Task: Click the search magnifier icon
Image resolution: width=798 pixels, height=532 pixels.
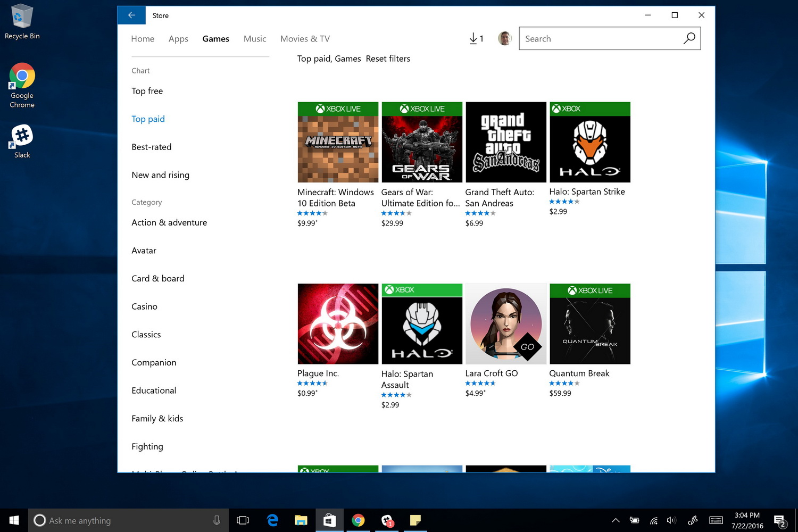Action: (689, 38)
